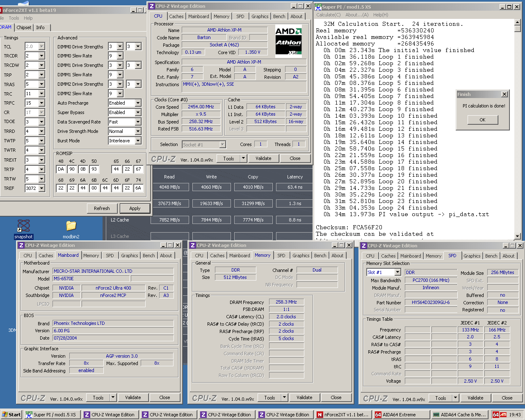The height and width of the screenshot is (420, 525).
Task: Minimize the nForce2XT window
Action: coord(134,10)
